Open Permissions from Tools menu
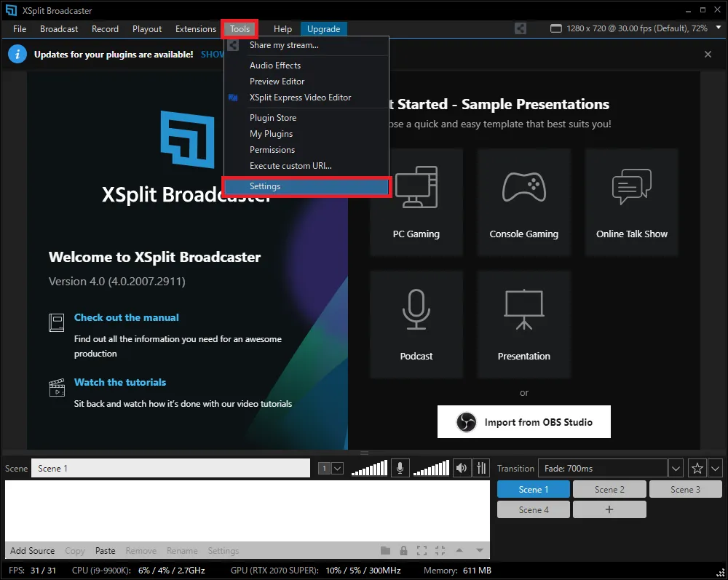728x580 pixels. click(306, 150)
